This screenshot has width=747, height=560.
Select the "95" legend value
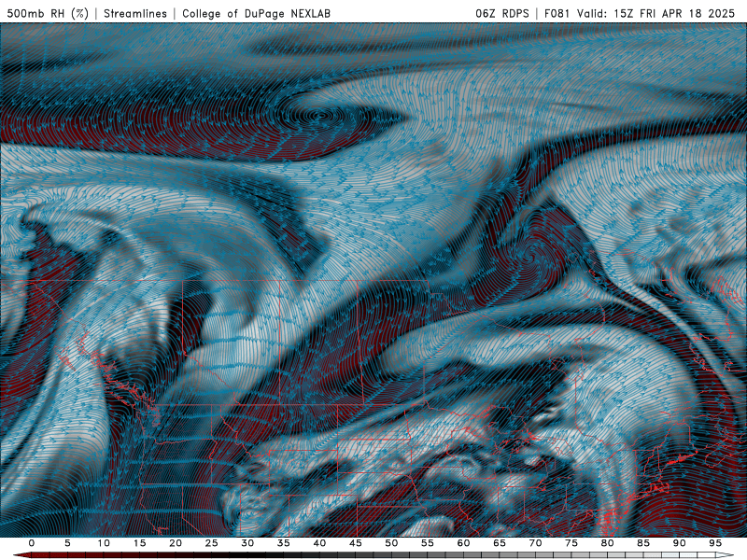pos(715,543)
